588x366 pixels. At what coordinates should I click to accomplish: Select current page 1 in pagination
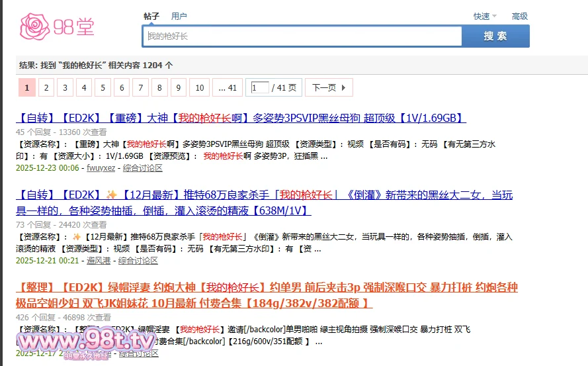(x=26, y=87)
